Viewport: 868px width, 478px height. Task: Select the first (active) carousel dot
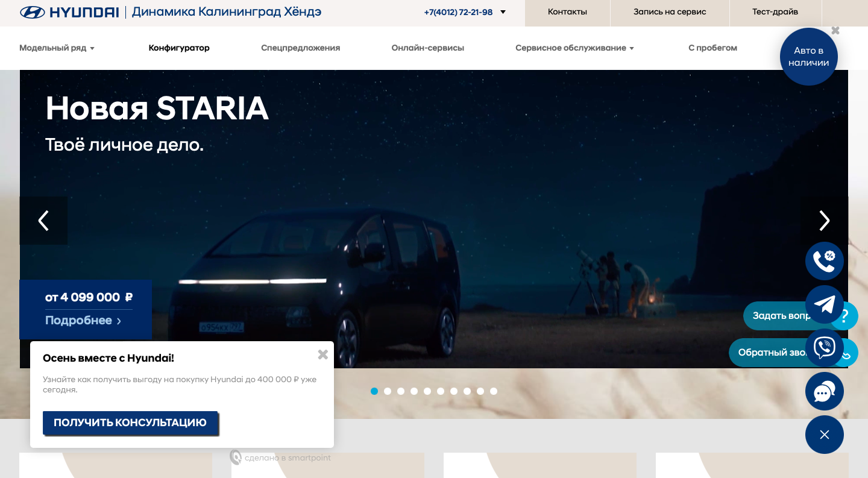pyautogui.click(x=374, y=391)
